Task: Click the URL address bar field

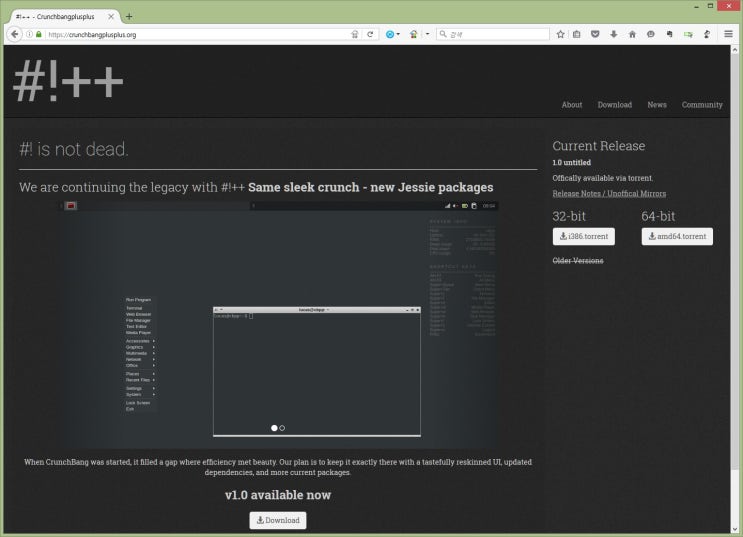Action: [200, 34]
